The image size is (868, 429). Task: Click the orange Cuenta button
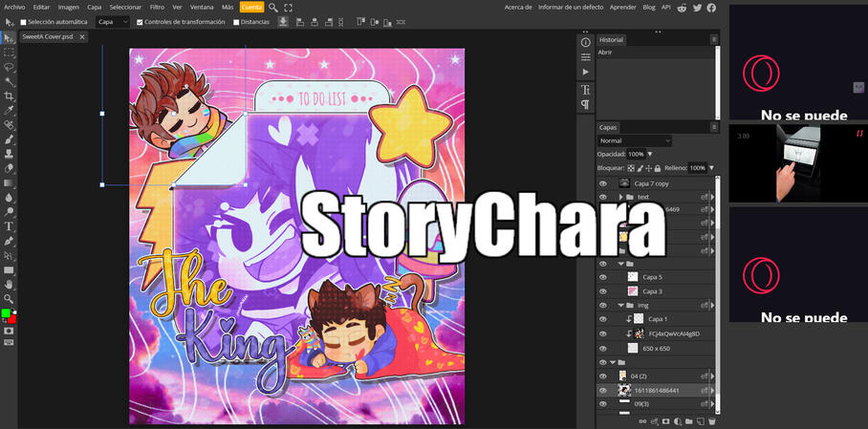click(251, 7)
